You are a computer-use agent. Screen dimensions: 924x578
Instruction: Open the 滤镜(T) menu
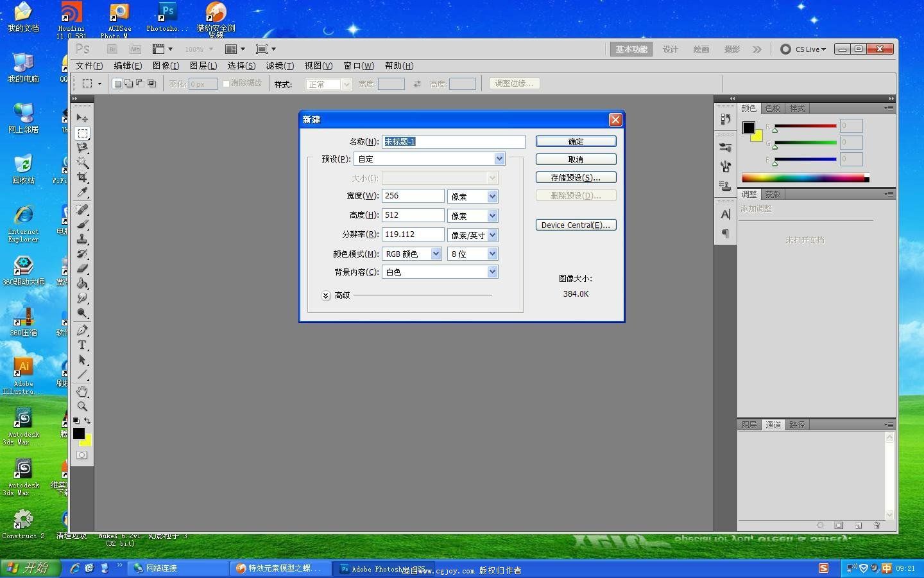tap(280, 66)
